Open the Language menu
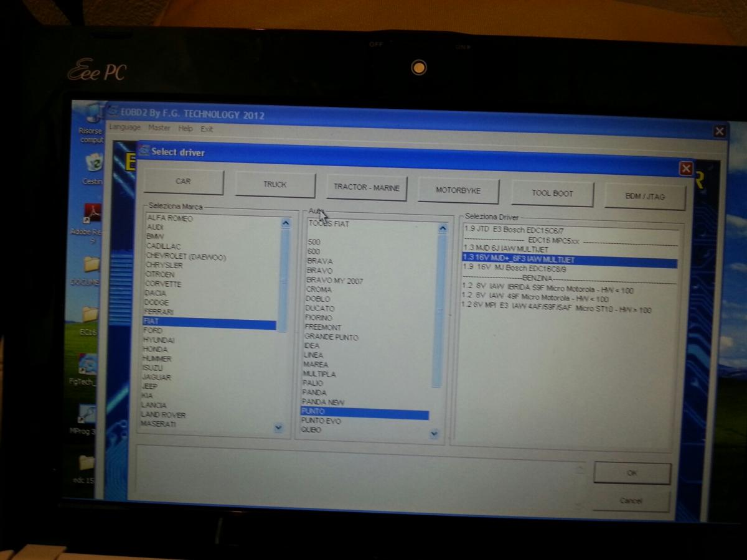 click(x=125, y=128)
